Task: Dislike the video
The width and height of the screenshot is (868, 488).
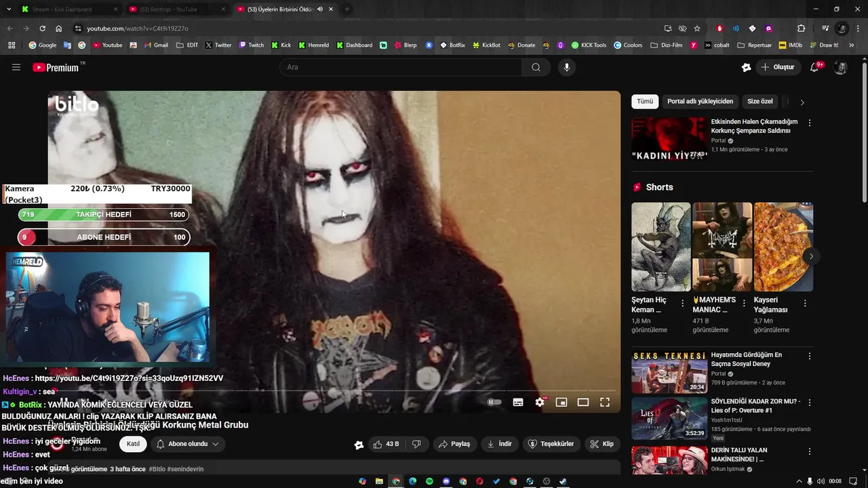Action: (x=417, y=444)
